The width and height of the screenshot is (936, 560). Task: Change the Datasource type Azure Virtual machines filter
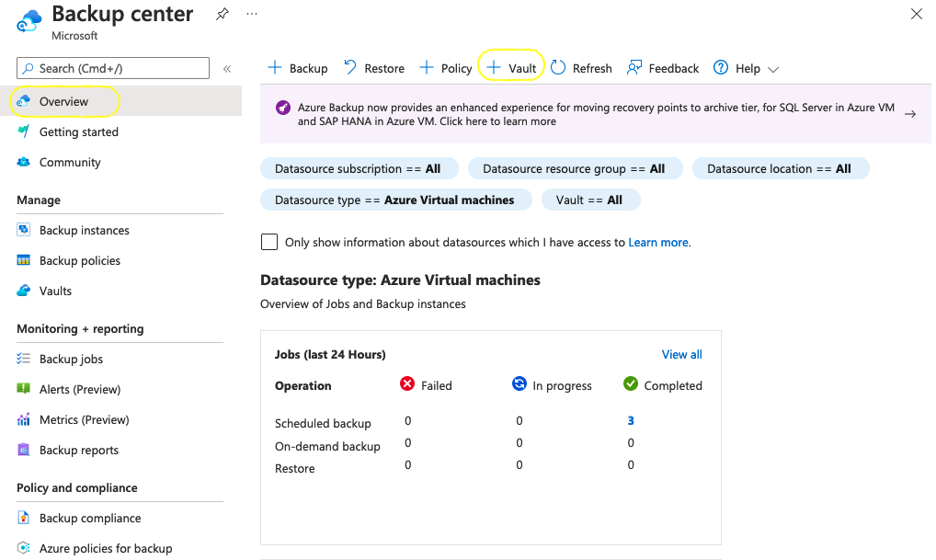point(395,200)
